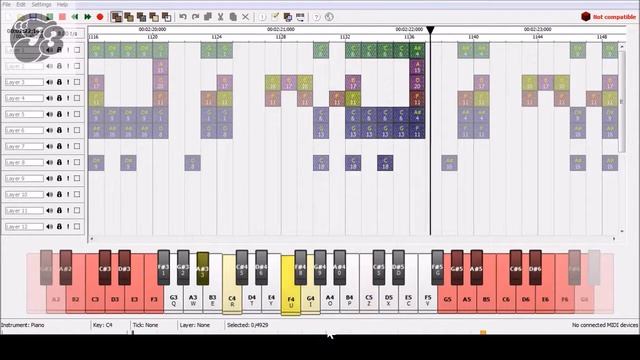Open the MIDI device manager icon
This screenshot has height=360, width=640.
click(300, 17)
